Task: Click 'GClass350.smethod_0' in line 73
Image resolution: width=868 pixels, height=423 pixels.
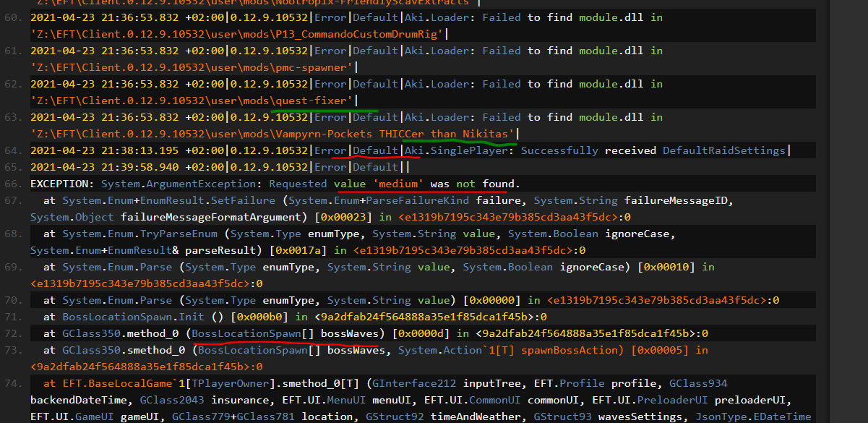Action: 123,350
